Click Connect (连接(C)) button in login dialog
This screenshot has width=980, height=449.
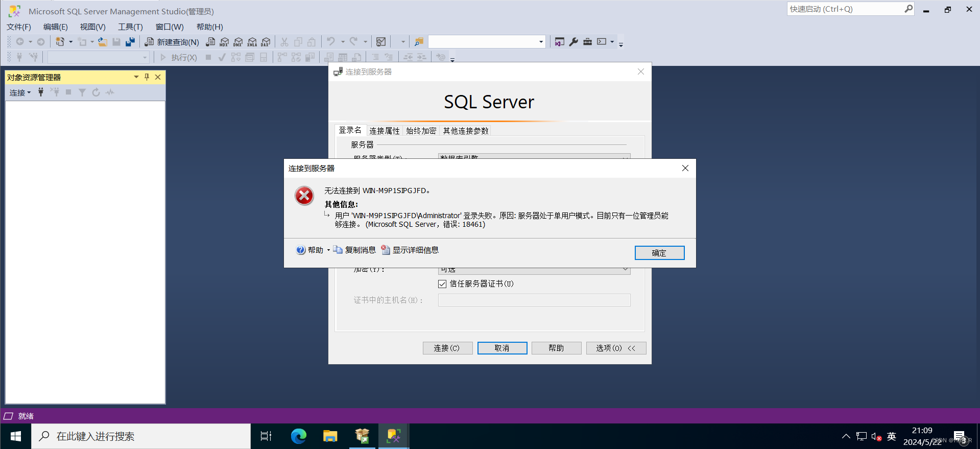447,348
